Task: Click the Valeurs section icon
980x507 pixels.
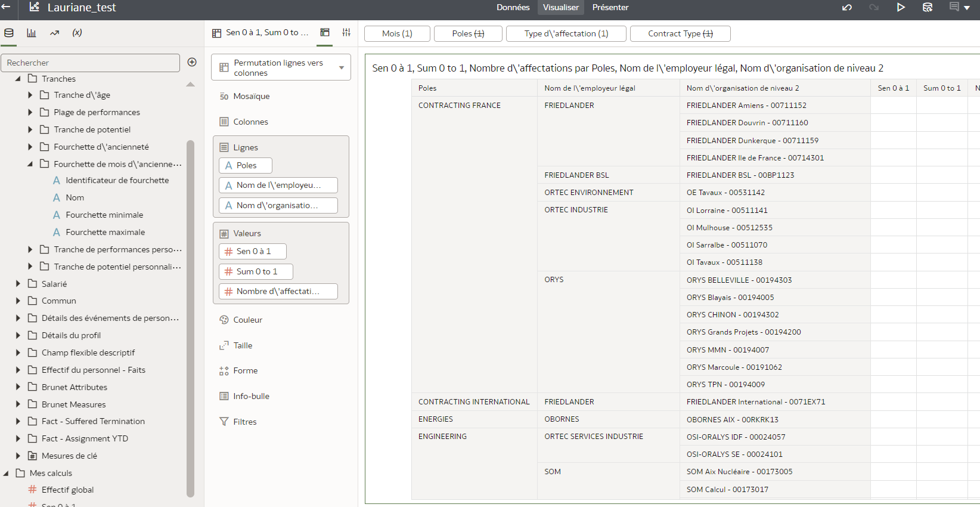Action: [x=224, y=233]
